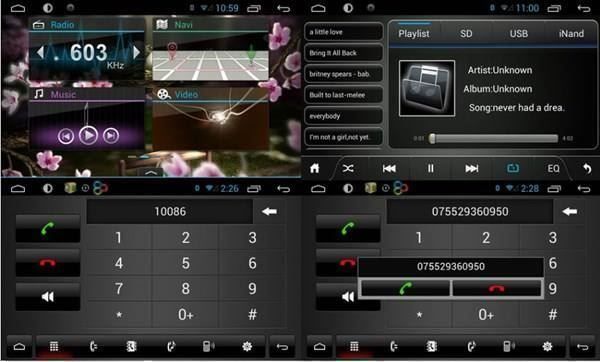Open the EQ settings in the music player
600x362 pixels.
[x=553, y=168]
